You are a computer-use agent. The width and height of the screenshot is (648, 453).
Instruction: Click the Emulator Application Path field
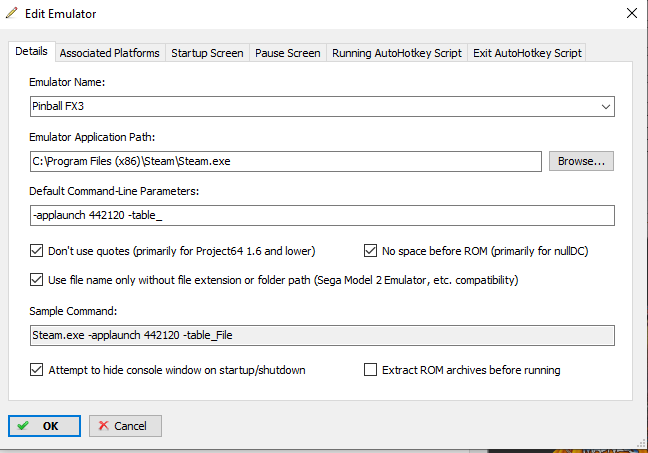(x=286, y=161)
